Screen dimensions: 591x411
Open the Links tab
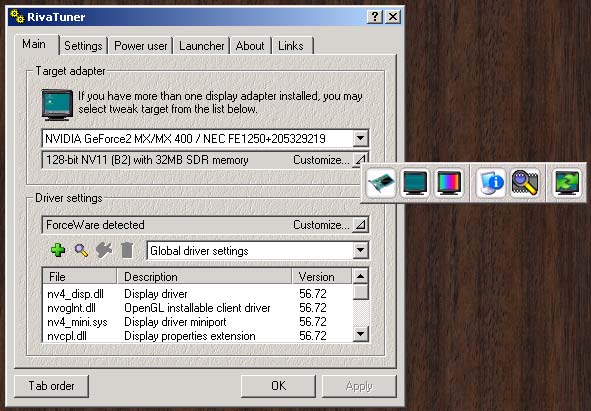pyautogui.click(x=291, y=46)
